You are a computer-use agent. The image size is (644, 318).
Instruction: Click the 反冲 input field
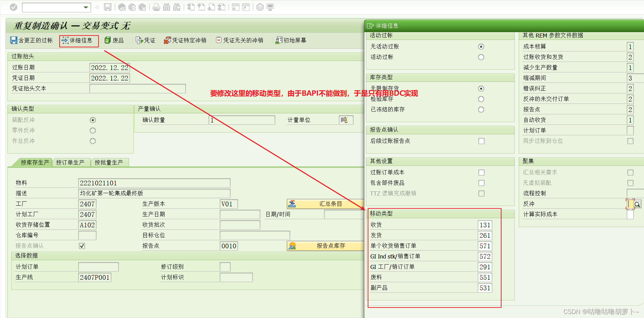coord(630,204)
